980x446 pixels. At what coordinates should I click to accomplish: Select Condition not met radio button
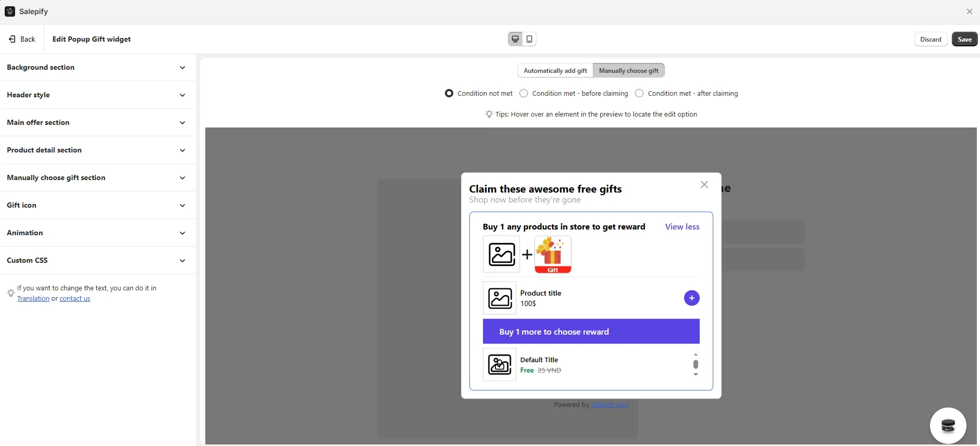point(449,94)
